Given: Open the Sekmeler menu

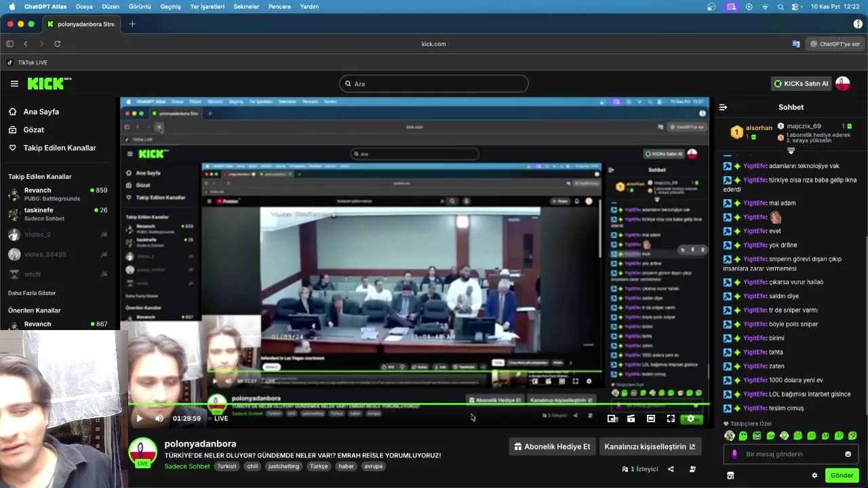Looking at the screenshot, I should click(246, 7).
